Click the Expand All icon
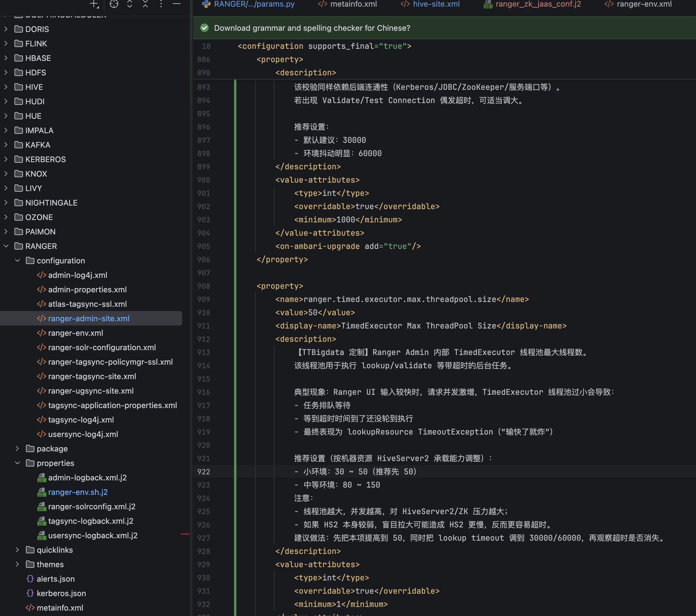Viewport: 696px width, 616px height. click(x=130, y=4)
